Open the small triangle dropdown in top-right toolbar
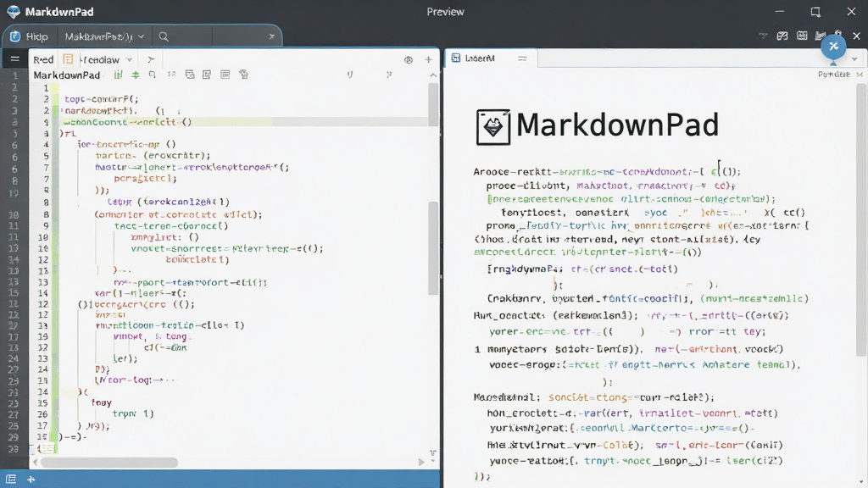Image resolution: width=868 pixels, height=488 pixels. tap(763, 36)
